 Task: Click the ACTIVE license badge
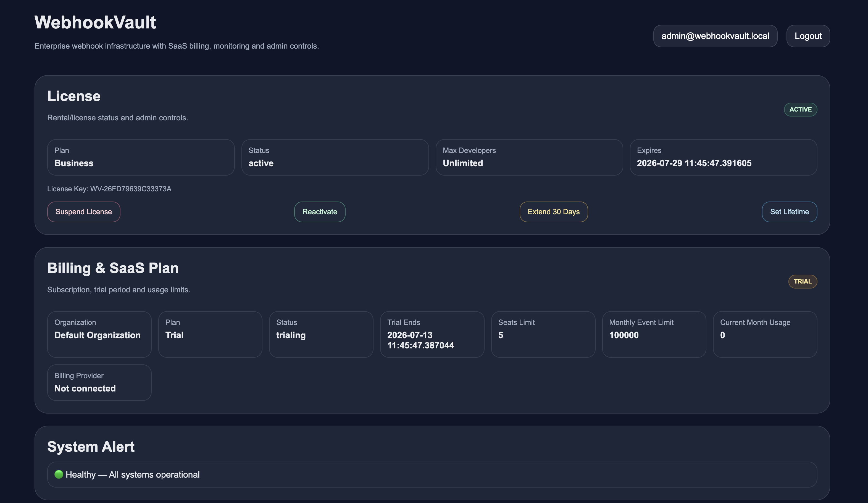pos(801,110)
